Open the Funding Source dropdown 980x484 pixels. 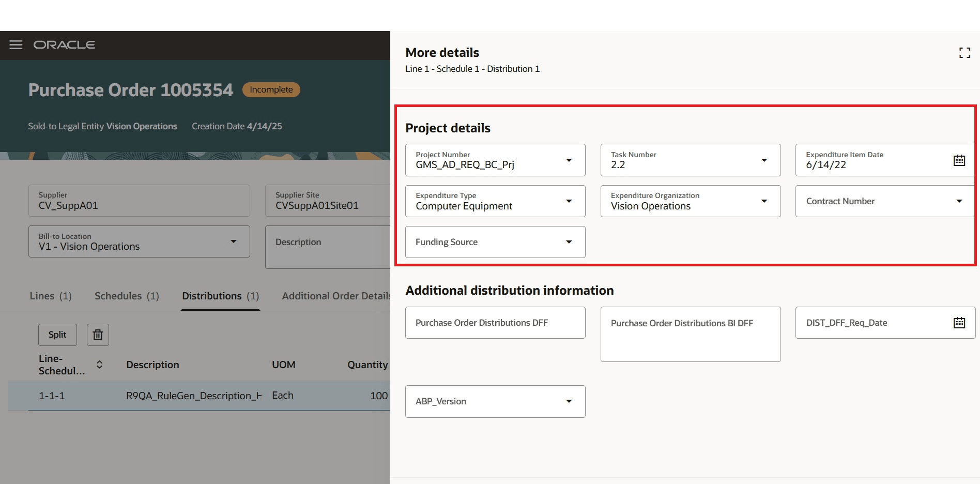[569, 242]
